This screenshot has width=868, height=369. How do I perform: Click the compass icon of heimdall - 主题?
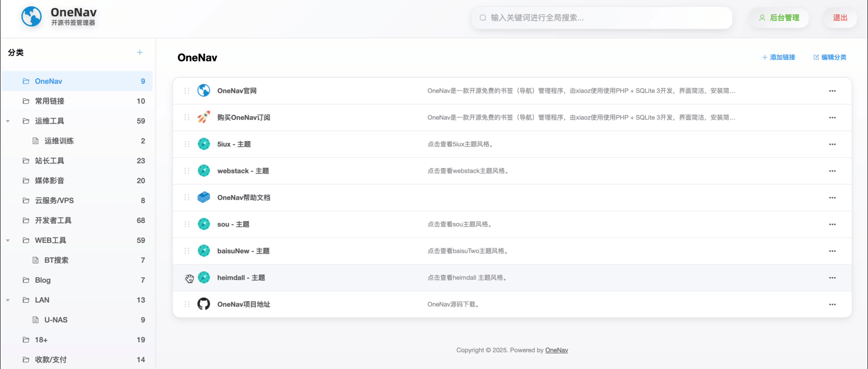coord(204,277)
